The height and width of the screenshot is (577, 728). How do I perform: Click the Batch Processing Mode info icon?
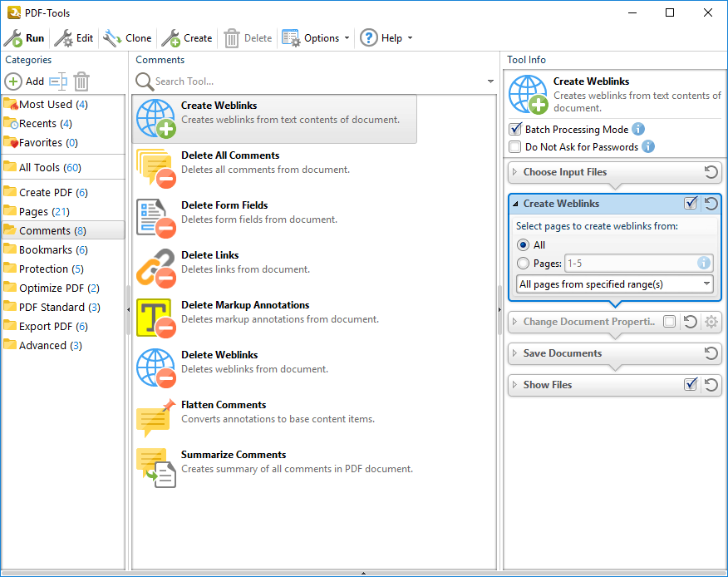point(638,129)
